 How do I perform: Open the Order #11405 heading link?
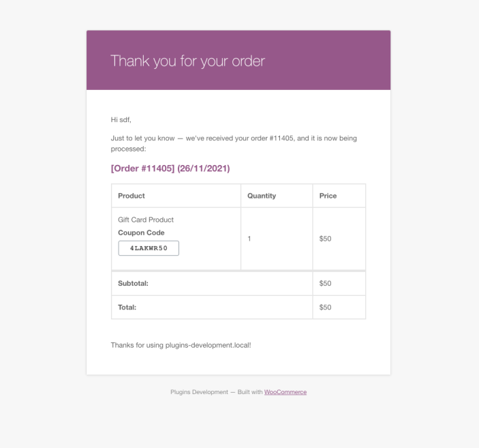tap(170, 168)
